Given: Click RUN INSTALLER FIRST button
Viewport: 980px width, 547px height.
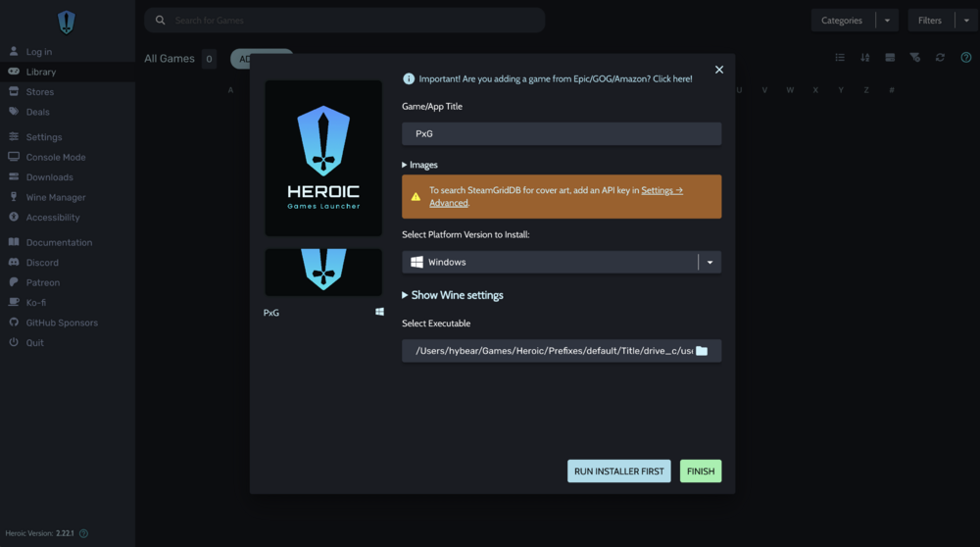Looking at the screenshot, I should [618, 472].
